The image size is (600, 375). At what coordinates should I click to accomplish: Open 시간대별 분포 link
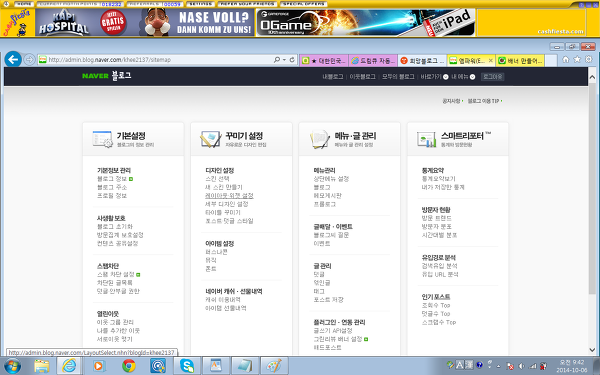(439, 235)
